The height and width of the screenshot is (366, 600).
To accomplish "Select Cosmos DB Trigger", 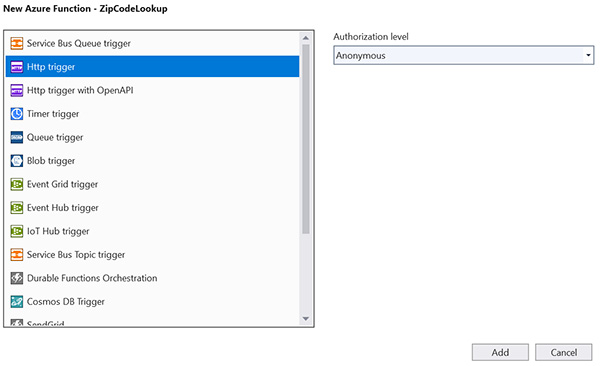I will [152, 302].
